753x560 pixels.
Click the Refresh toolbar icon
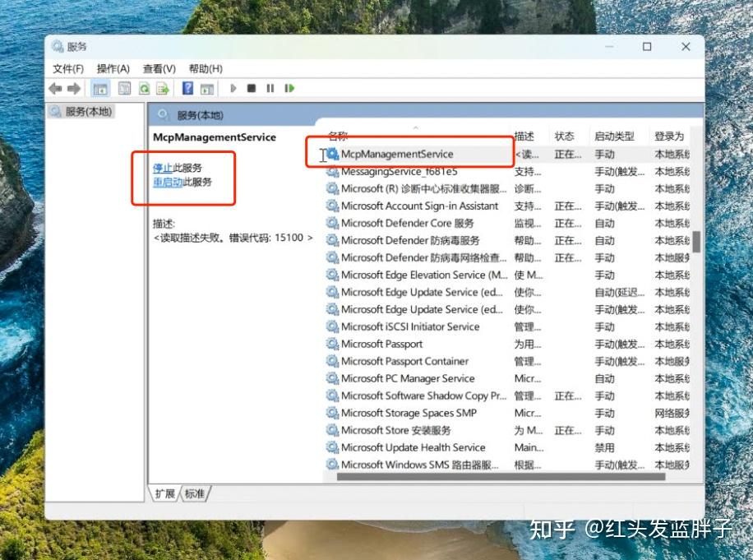pos(144,88)
